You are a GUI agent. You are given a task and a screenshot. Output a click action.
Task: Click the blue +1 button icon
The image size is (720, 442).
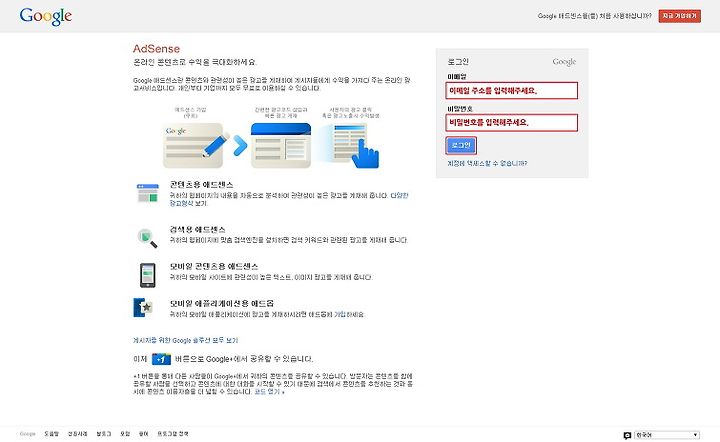[161, 359]
